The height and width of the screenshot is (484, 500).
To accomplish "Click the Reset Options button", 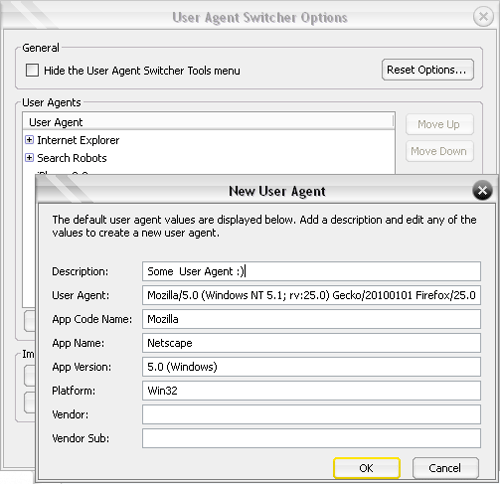I will (x=428, y=70).
